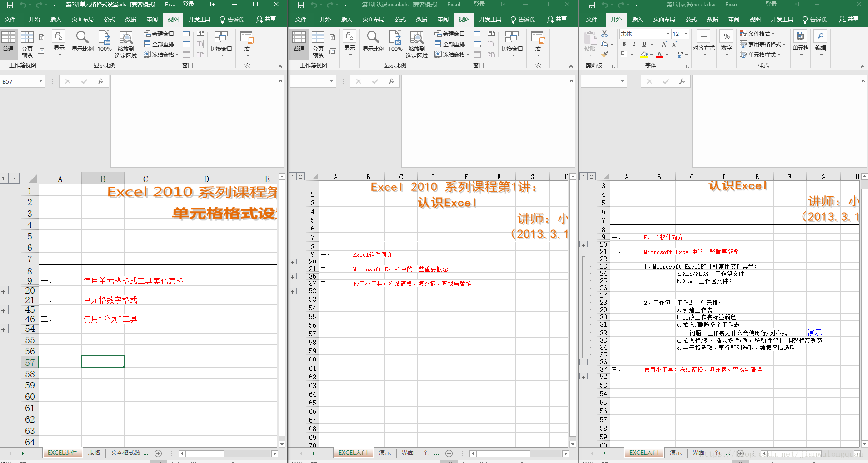Click Decrease Font Size icon in right window
Screen dimensions: 868x463
point(674,44)
